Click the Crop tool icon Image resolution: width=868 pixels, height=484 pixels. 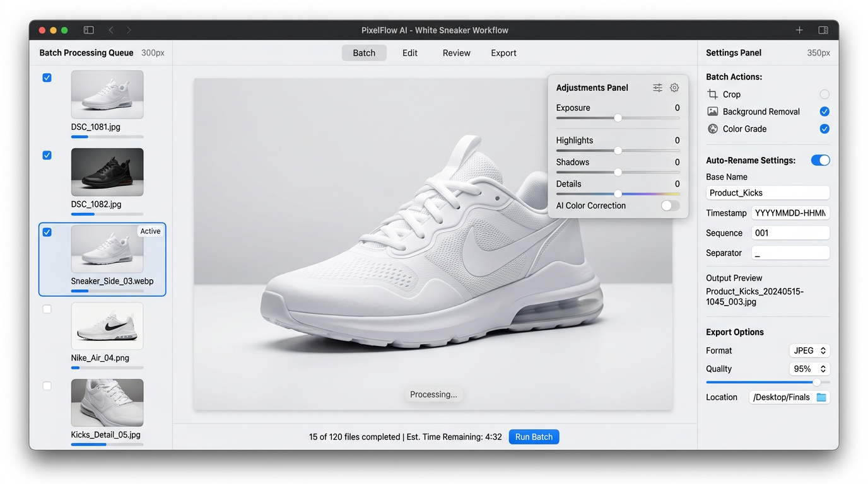click(713, 95)
